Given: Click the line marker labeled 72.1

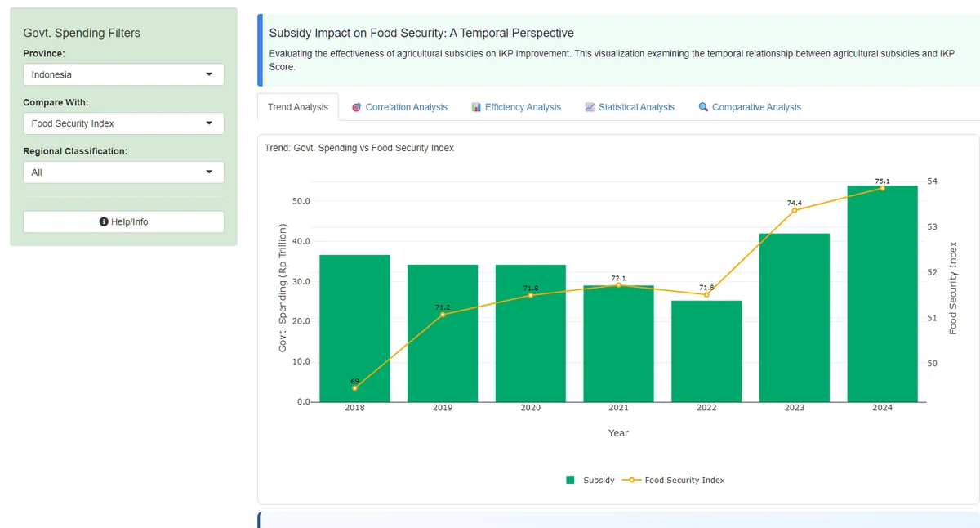Looking at the screenshot, I should [618, 284].
